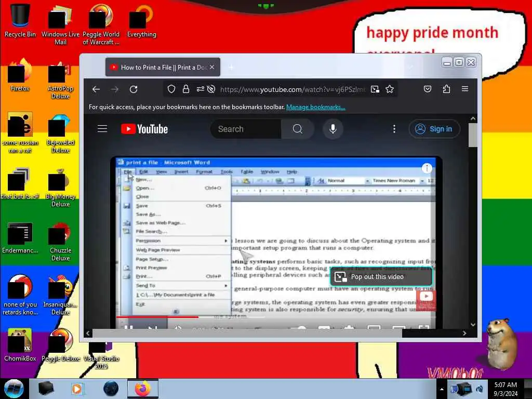Open the media player taskbar icon
The image size is (532, 399).
tap(77, 389)
